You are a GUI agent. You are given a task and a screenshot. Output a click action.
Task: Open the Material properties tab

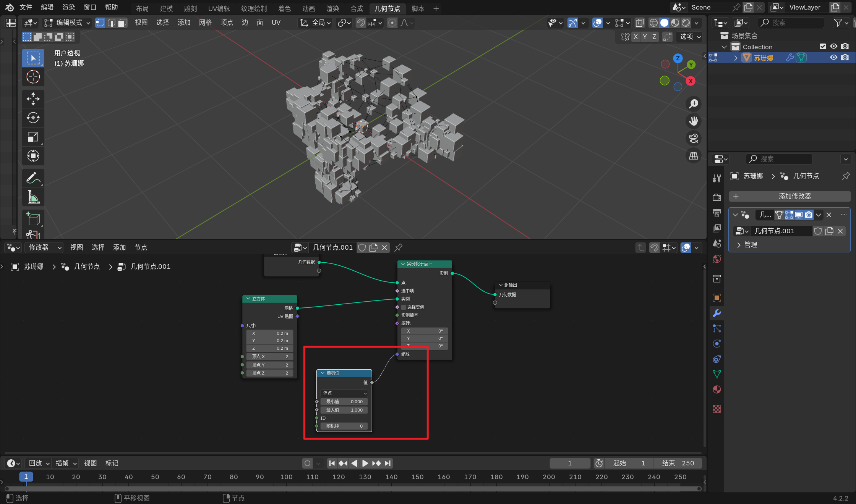[x=717, y=389]
